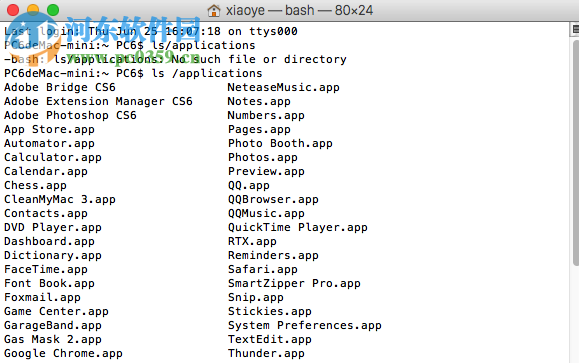This screenshot has width=579, height=363.
Task: Click the SmartZipper Pro.app entry
Action: click(x=294, y=284)
